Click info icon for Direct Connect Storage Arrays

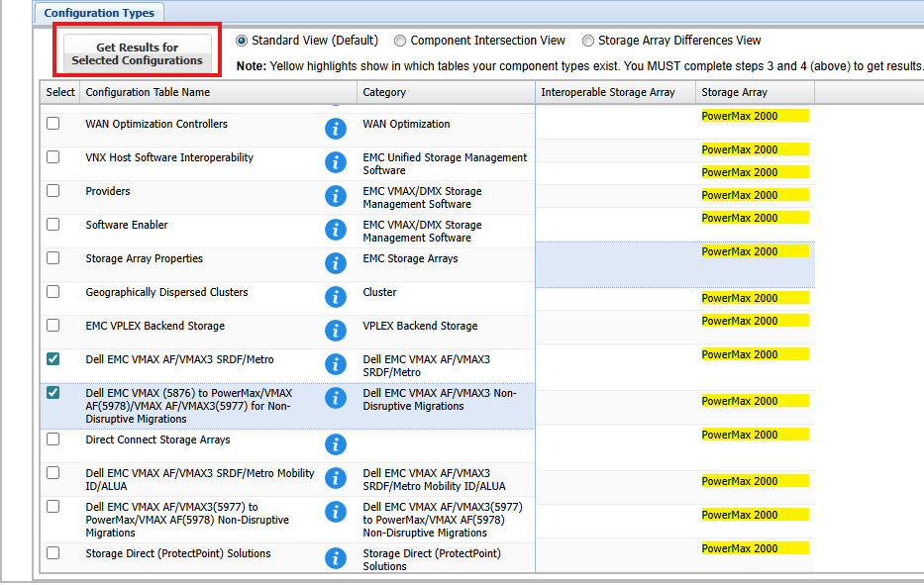tap(336, 444)
